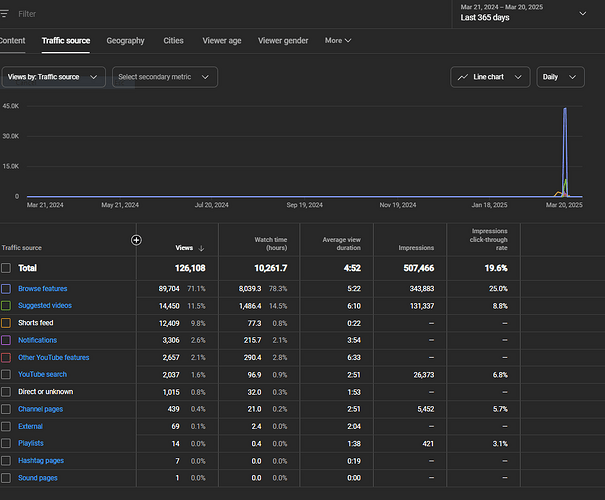Open the Suggested videos link

click(x=45, y=306)
